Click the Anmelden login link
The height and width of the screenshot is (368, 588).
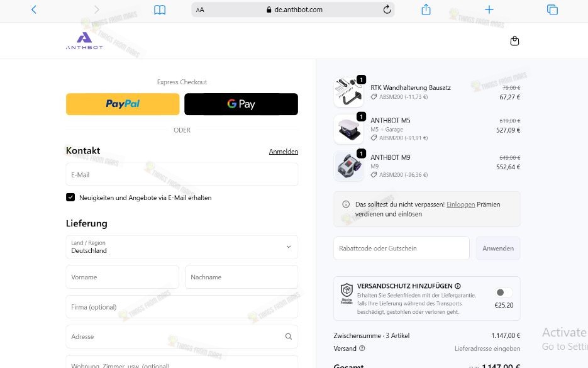(284, 152)
